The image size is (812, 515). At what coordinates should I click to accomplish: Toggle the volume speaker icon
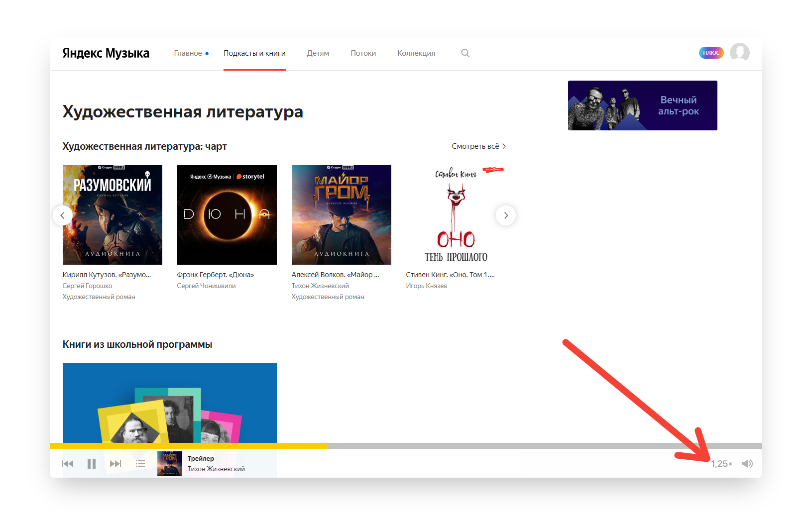pyautogui.click(x=747, y=464)
